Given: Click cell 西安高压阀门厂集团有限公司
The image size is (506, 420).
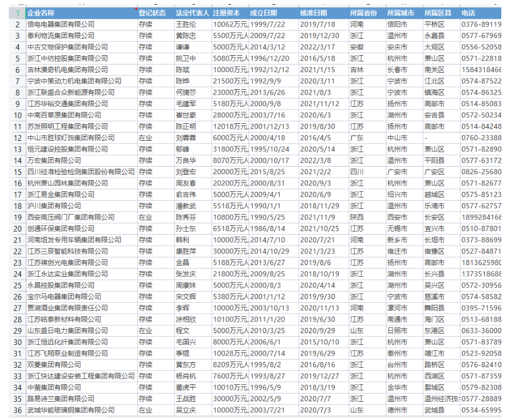Looking at the screenshot, I should point(81,218).
